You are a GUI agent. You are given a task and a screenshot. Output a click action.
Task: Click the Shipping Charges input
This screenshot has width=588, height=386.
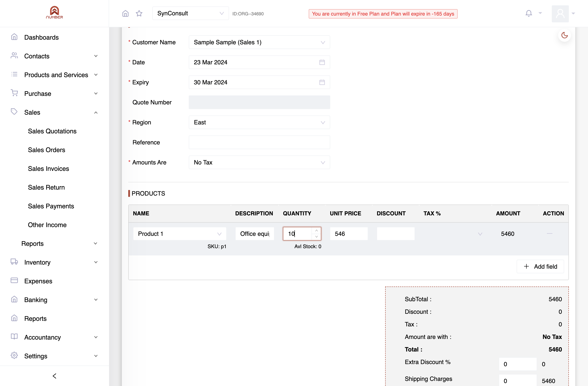coord(518,380)
